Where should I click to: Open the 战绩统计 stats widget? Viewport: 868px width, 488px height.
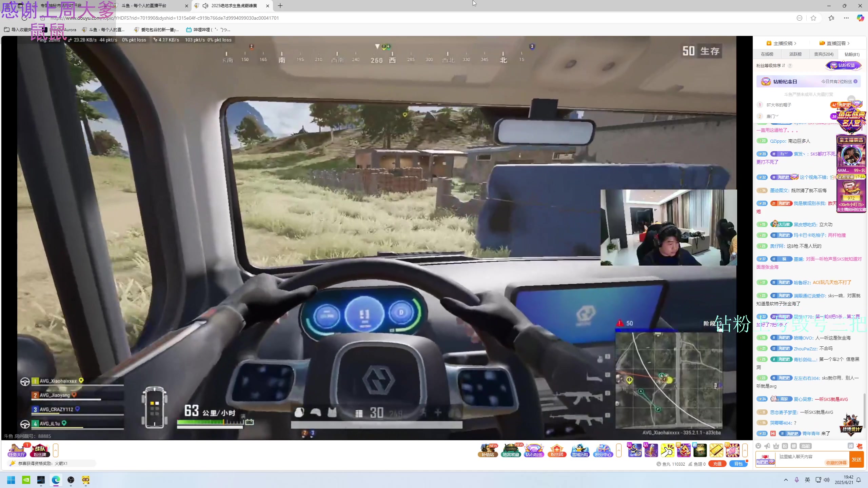[x=851, y=424]
